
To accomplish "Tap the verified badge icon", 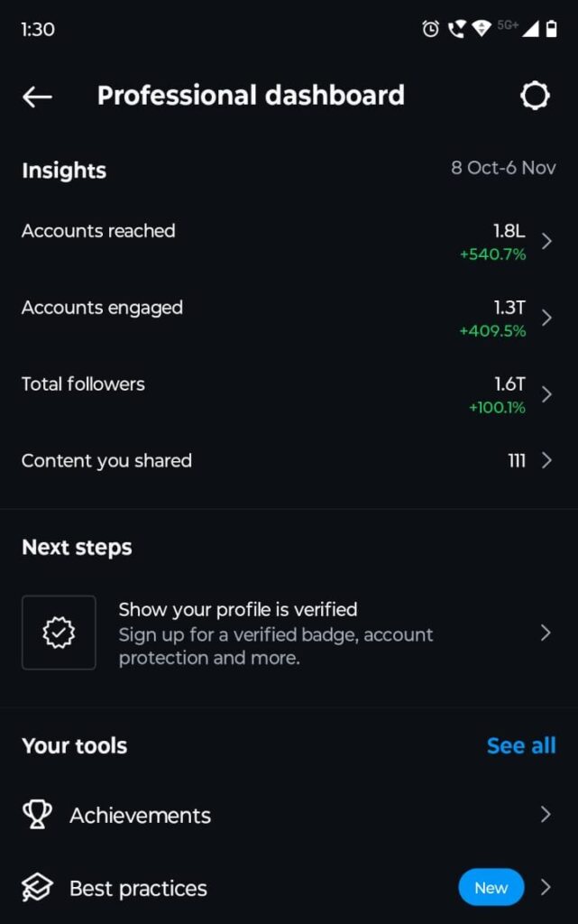I will pos(59,633).
